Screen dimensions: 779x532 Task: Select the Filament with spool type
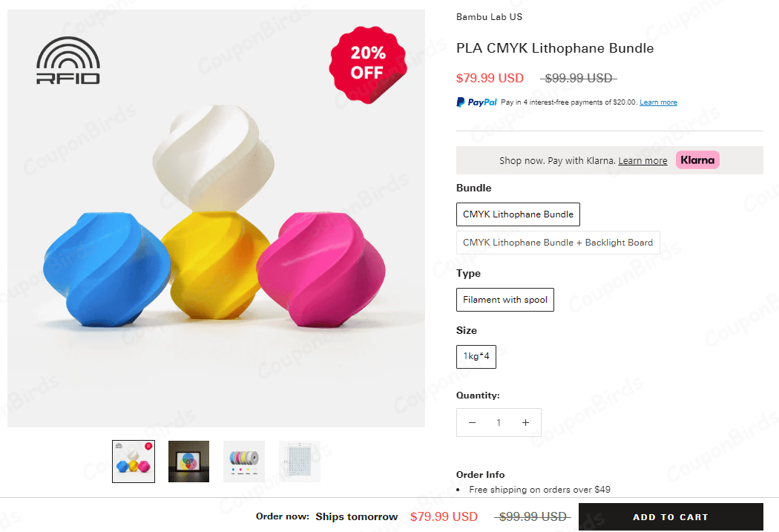[505, 300]
